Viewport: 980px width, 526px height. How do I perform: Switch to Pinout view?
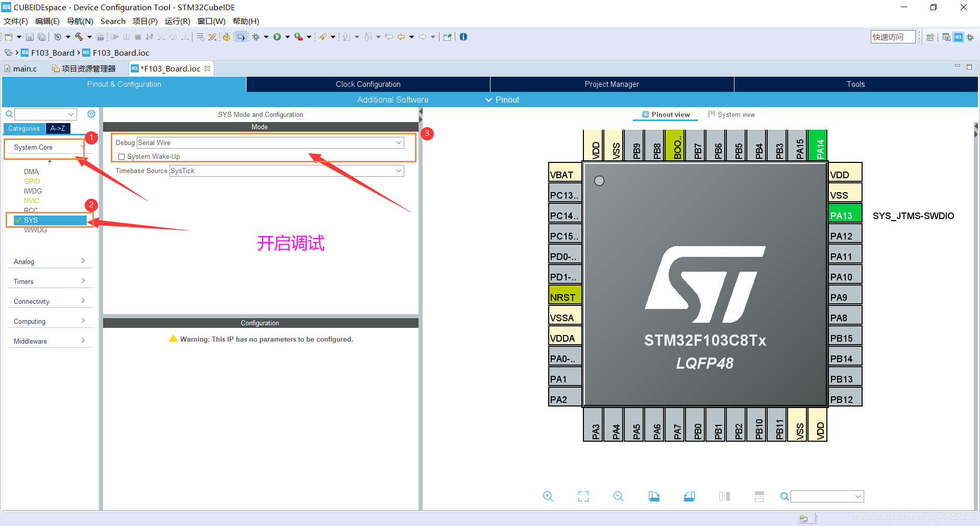click(x=666, y=115)
